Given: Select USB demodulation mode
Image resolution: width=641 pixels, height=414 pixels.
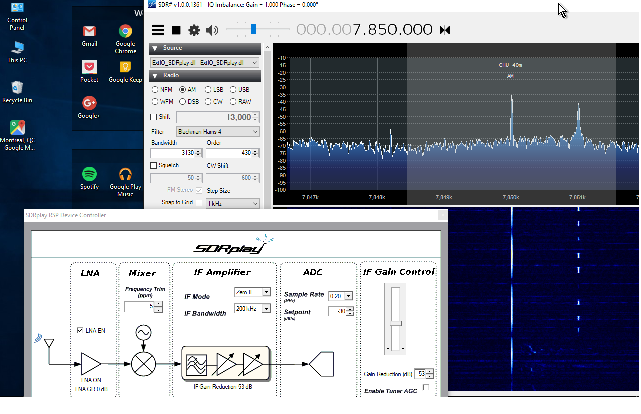Looking at the screenshot, I should pos(233,89).
